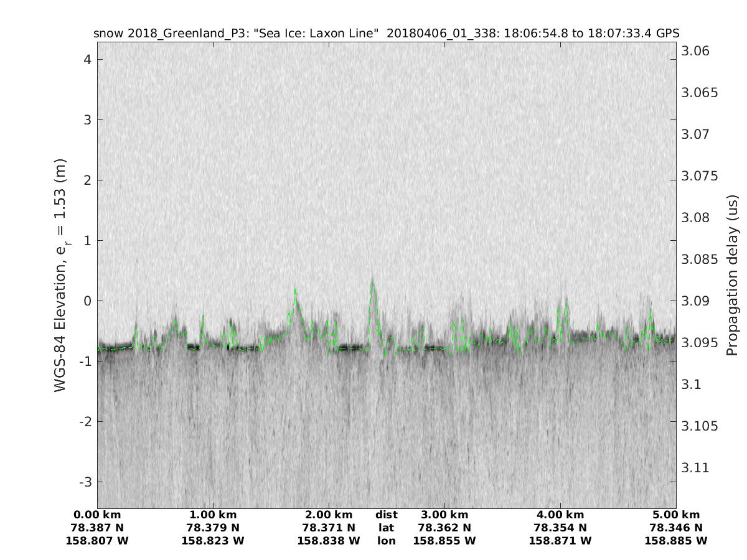
Task: Select the 4.00 km distance tick label
Action: point(560,515)
